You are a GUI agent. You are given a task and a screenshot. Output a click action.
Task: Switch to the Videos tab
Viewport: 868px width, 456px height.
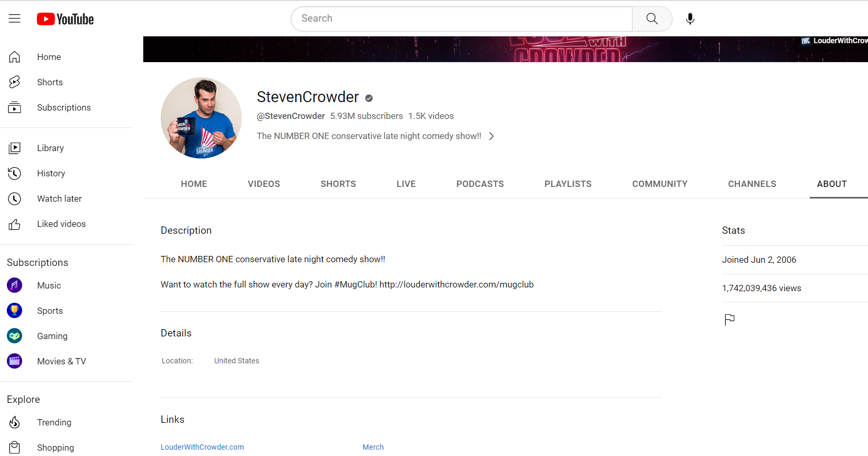pyautogui.click(x=264, y=184)
